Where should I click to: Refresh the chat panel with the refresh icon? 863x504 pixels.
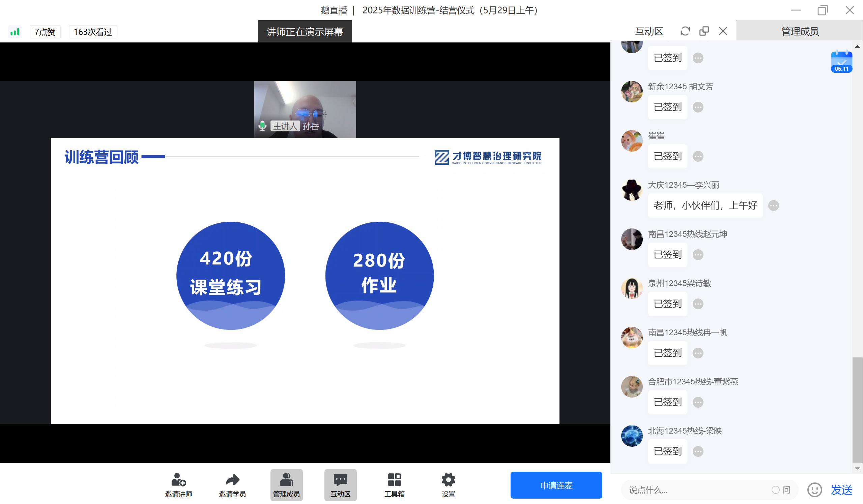[685, 31]
